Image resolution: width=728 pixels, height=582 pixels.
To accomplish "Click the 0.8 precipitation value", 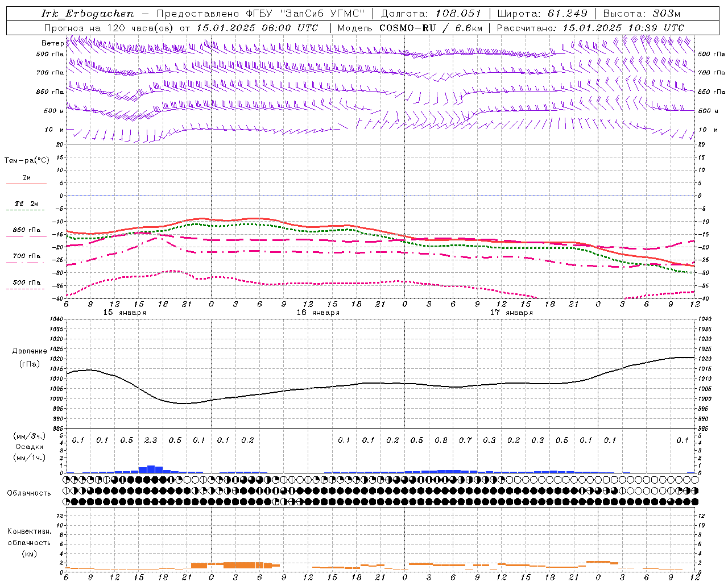I will pos(441,440).
